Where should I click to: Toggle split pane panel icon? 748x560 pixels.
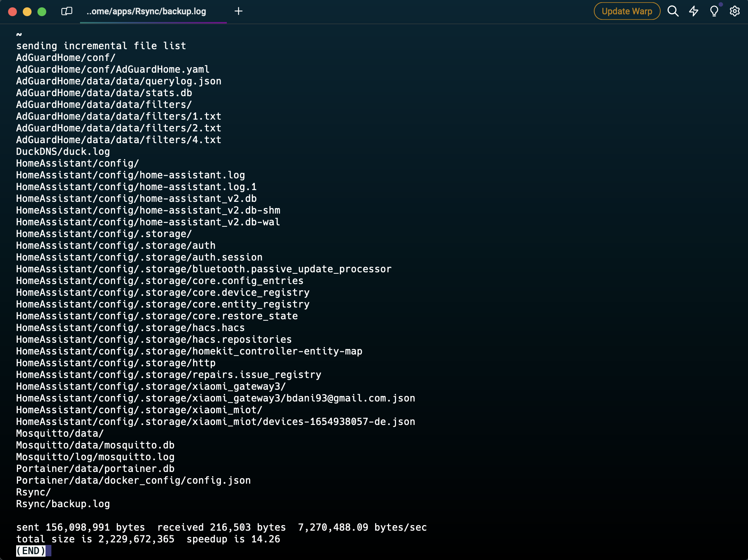[x=66, y=11]
